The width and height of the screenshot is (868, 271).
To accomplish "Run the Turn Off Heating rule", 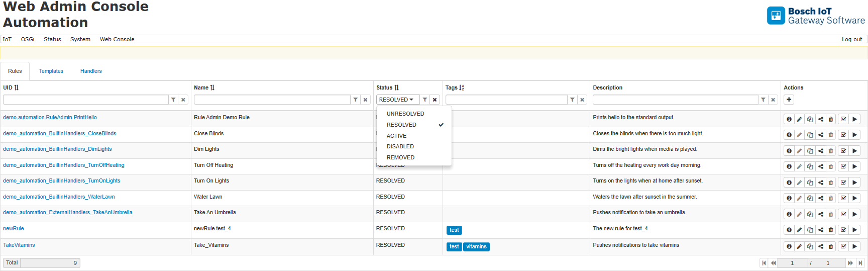I will 854,166.
